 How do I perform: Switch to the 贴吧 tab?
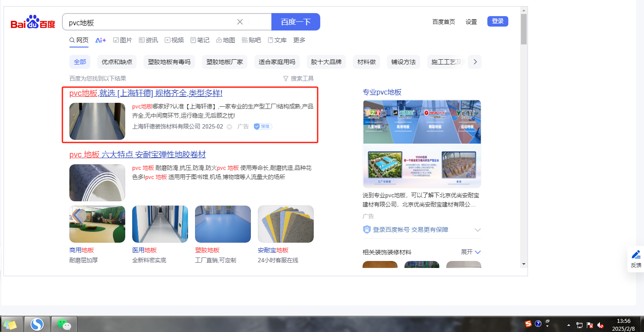coord(251,40)
